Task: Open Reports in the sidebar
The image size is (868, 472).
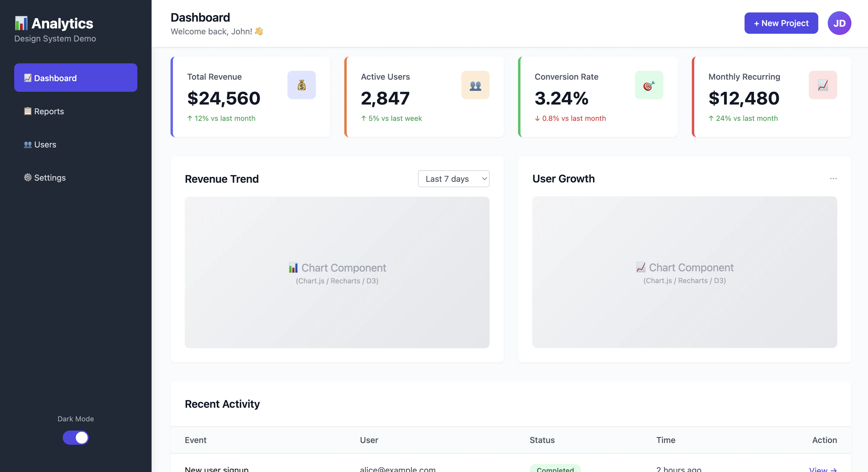Action: (76, 111)
